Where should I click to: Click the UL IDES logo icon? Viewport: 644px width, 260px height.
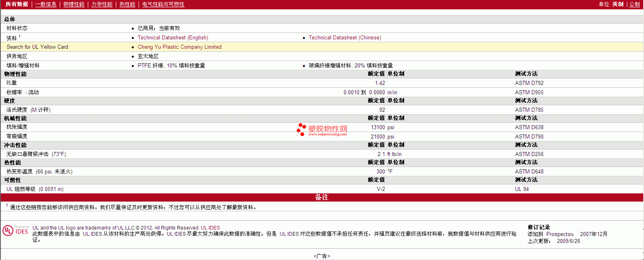tap(15, 230)
